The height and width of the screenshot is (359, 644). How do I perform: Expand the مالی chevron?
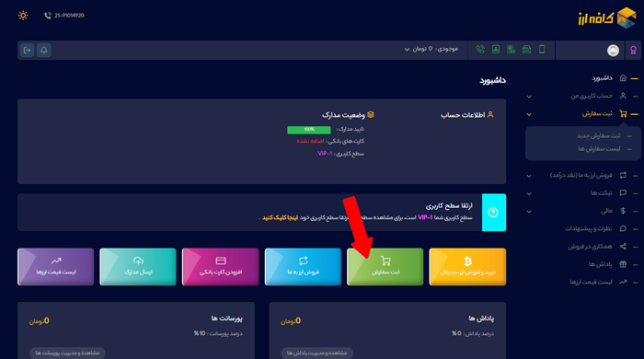[529, 212]
